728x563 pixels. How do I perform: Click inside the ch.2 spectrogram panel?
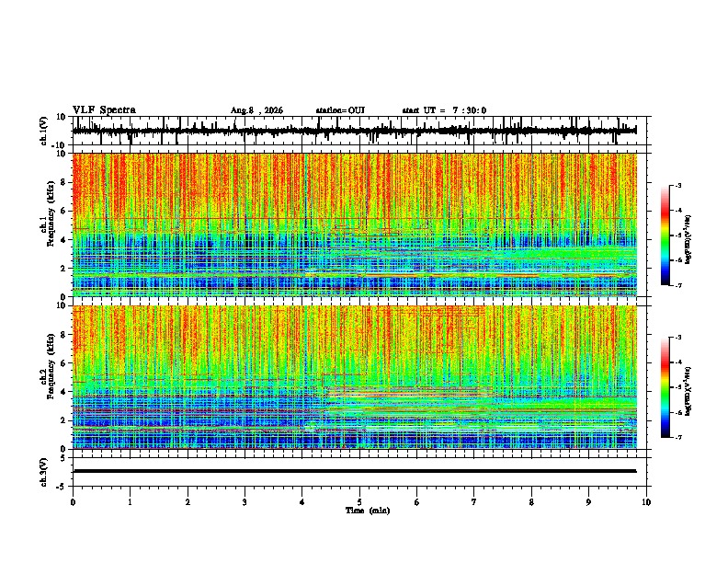click(355, 377)
